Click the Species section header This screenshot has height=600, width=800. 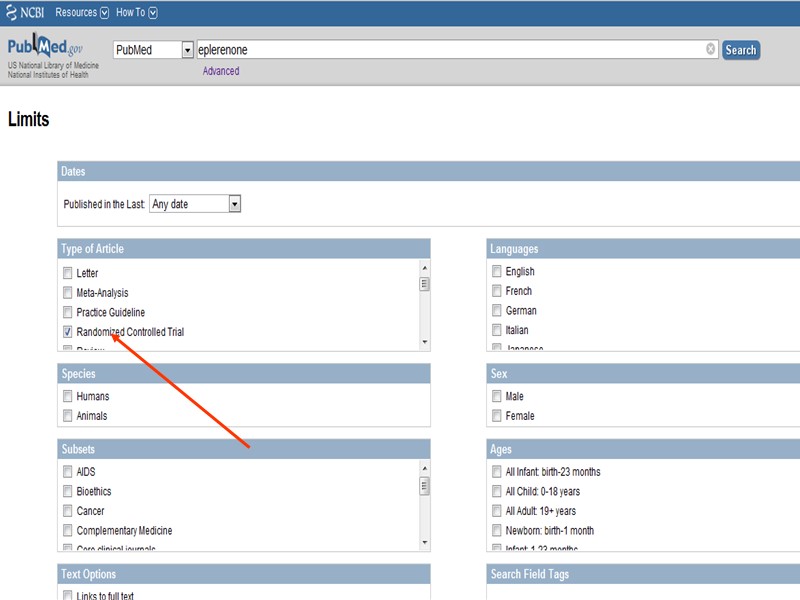244,373
